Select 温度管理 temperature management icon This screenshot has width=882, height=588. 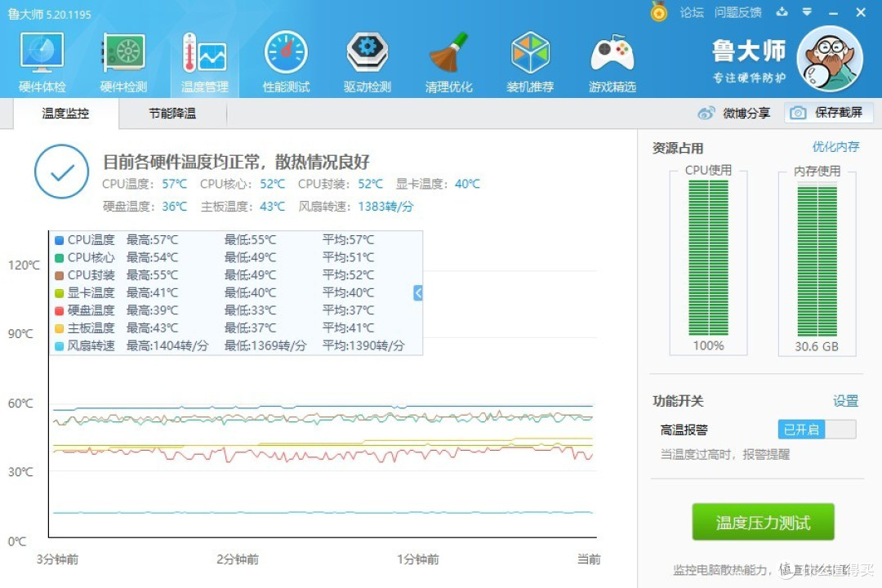tap(205, 52)
